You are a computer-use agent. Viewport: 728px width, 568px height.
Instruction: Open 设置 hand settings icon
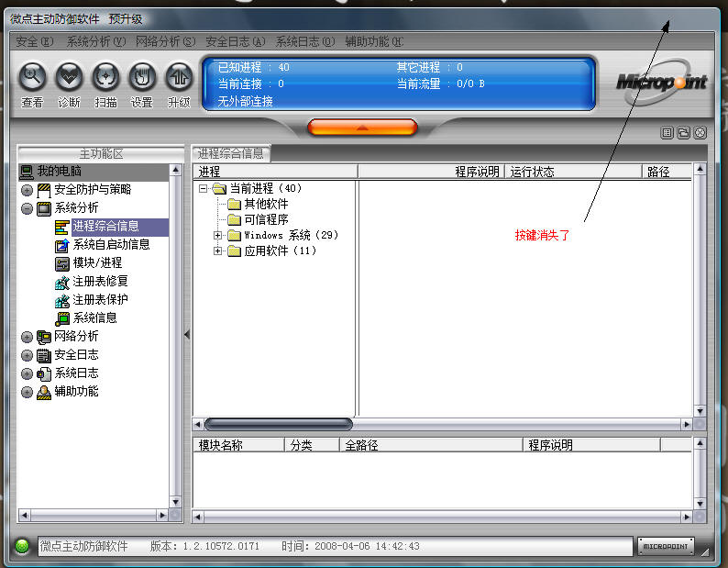(x=142, y=76)
